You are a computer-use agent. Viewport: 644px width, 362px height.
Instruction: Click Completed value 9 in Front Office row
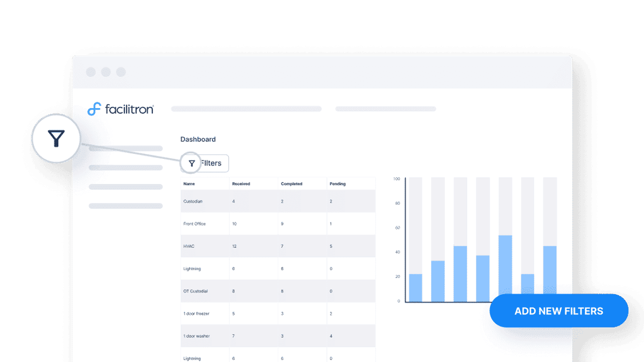282,224
